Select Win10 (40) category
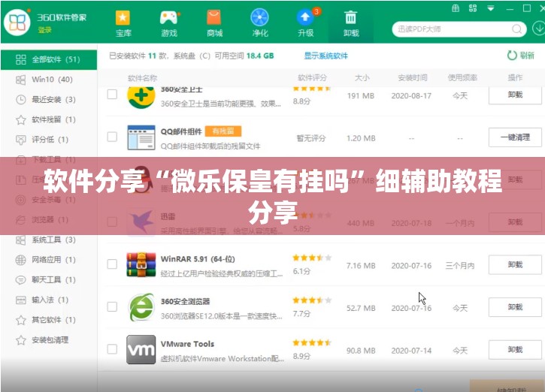The image size is (545, 392). 49,80
